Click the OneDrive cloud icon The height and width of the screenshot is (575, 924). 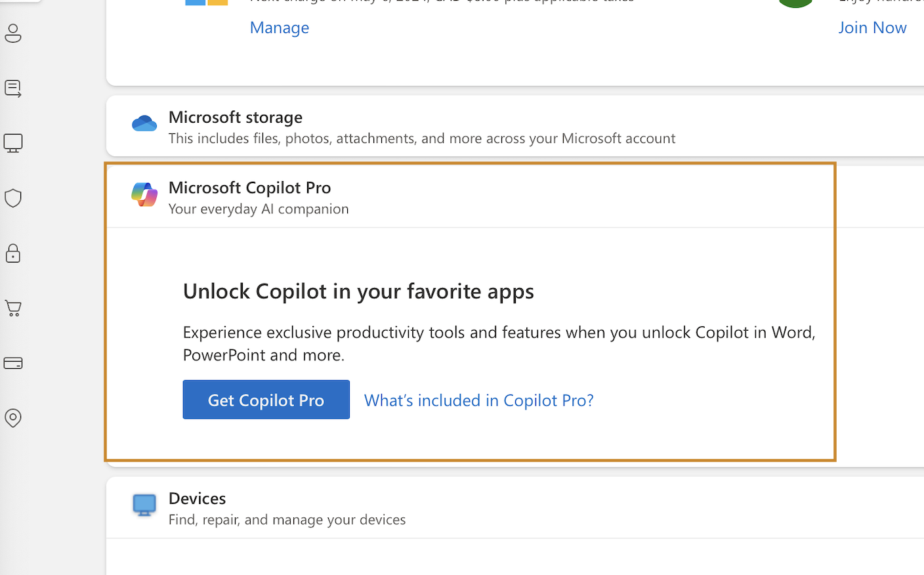pos(144,123)
